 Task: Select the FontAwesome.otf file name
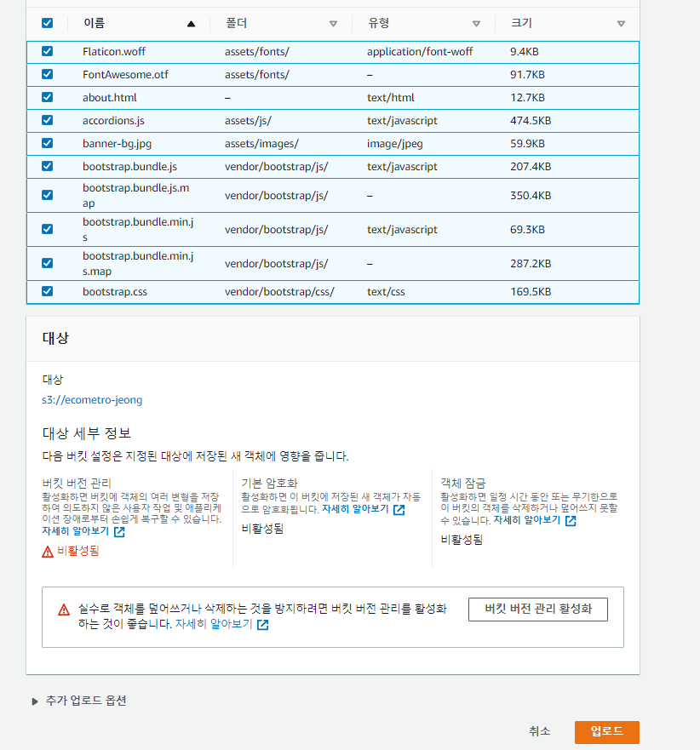[x=125, y=75]
